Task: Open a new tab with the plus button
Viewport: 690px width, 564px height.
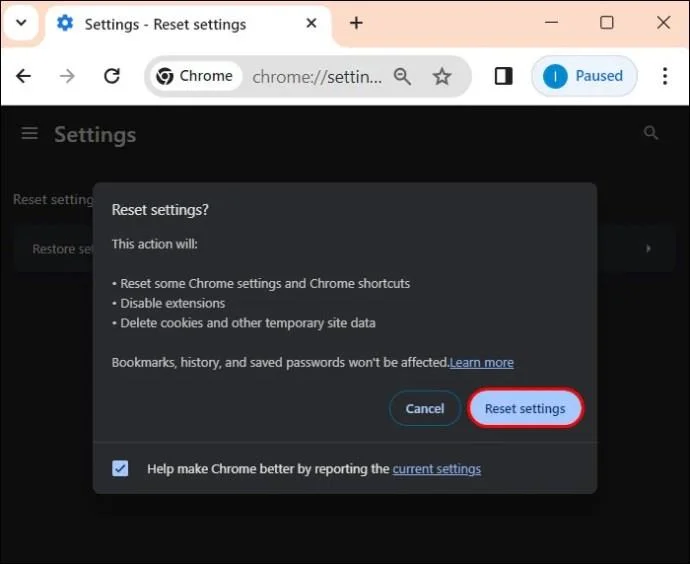Action: [356, 23]
